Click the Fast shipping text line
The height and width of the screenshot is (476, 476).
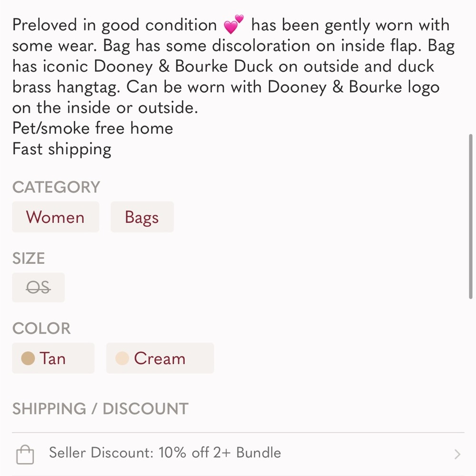pos(61,149)
